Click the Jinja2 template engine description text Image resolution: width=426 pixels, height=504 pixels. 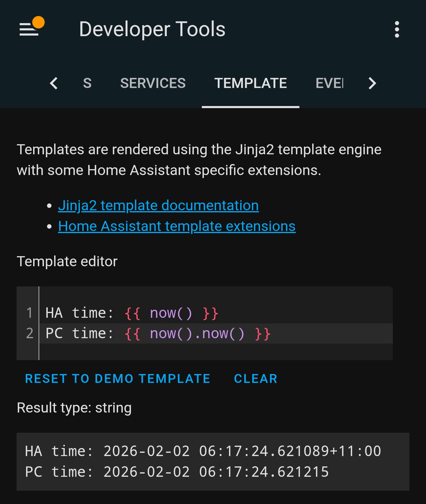click(x=199, y=160)
